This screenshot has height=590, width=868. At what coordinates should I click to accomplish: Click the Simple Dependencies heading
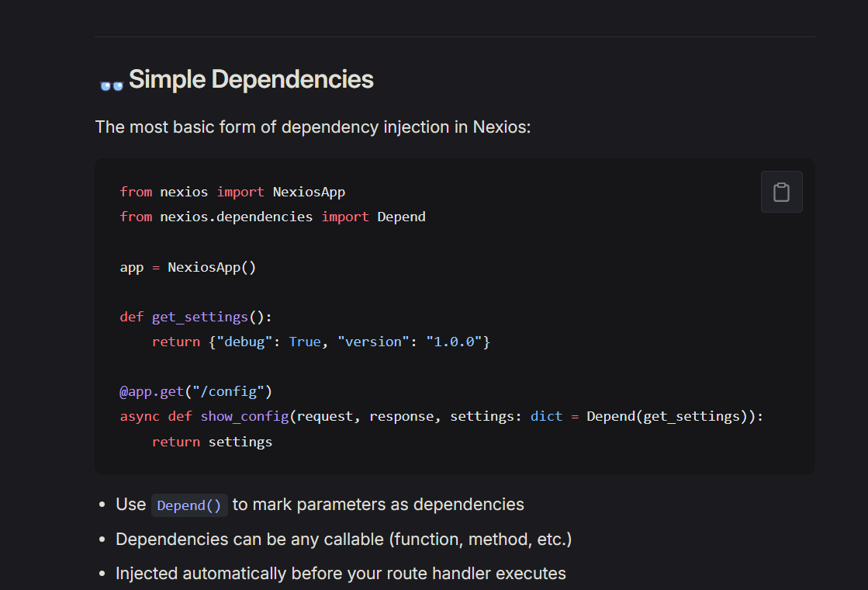click(251, 79)
